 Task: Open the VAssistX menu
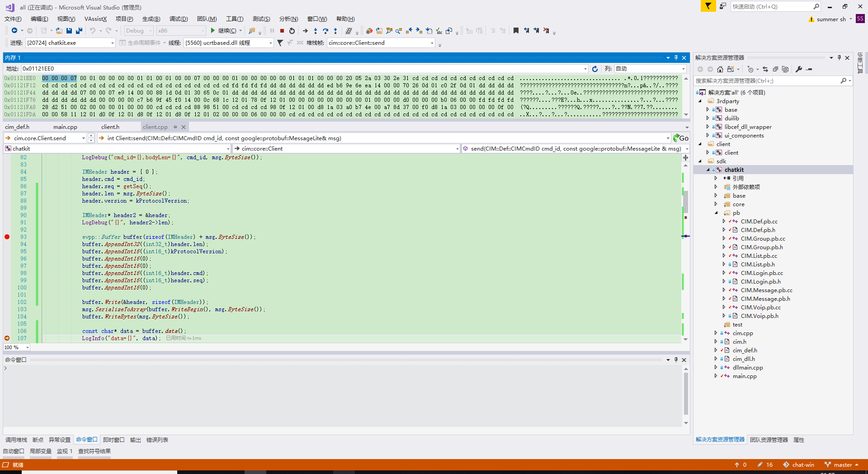95,19
